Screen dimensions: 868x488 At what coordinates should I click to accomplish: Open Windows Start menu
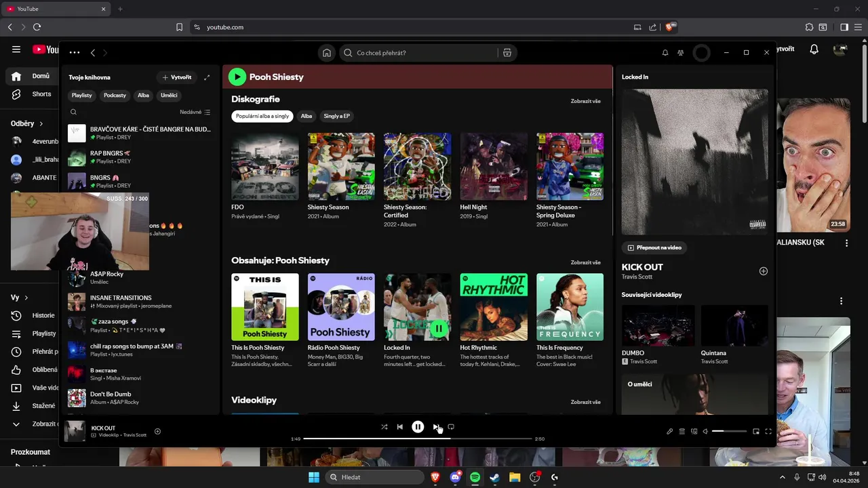(314, 477)
